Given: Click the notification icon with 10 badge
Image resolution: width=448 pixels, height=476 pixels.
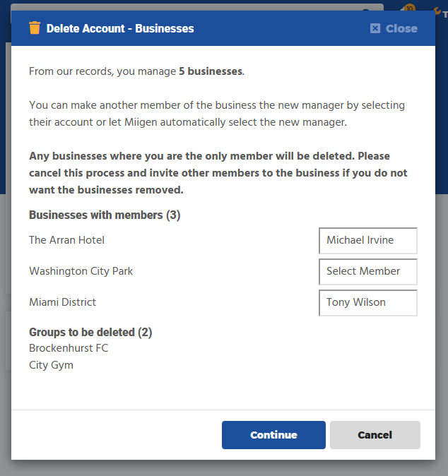Looking at the screenshot, I should [x=408, y=8].
